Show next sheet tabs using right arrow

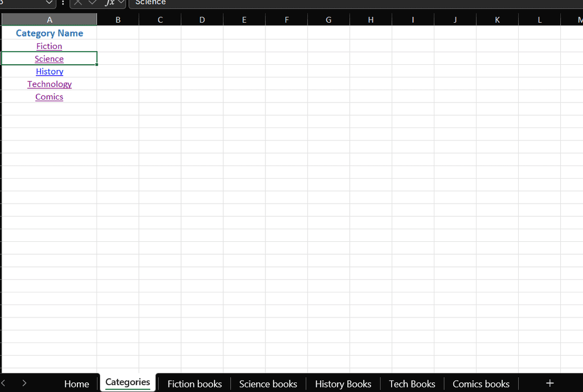click(24, 383)
